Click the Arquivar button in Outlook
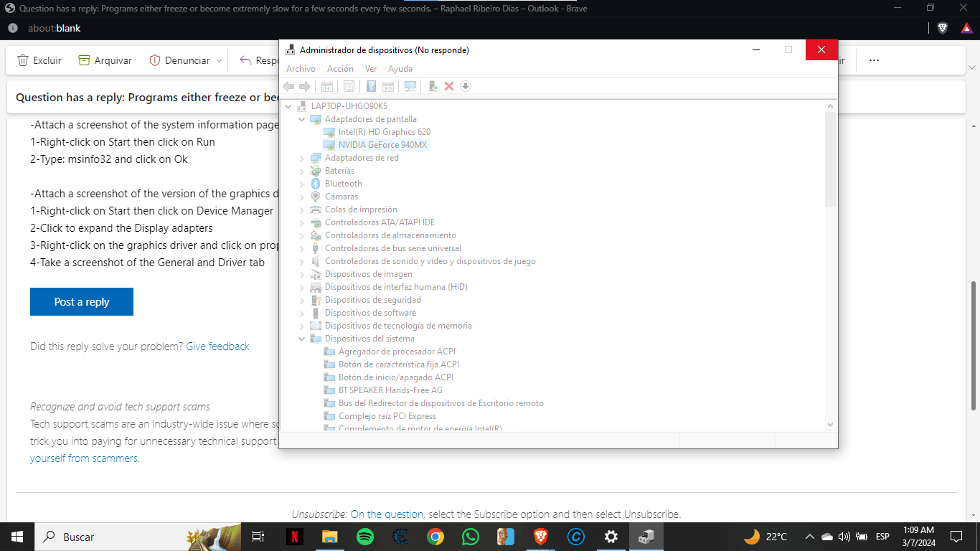Screen dimensions: 980x551 (105, 60)
